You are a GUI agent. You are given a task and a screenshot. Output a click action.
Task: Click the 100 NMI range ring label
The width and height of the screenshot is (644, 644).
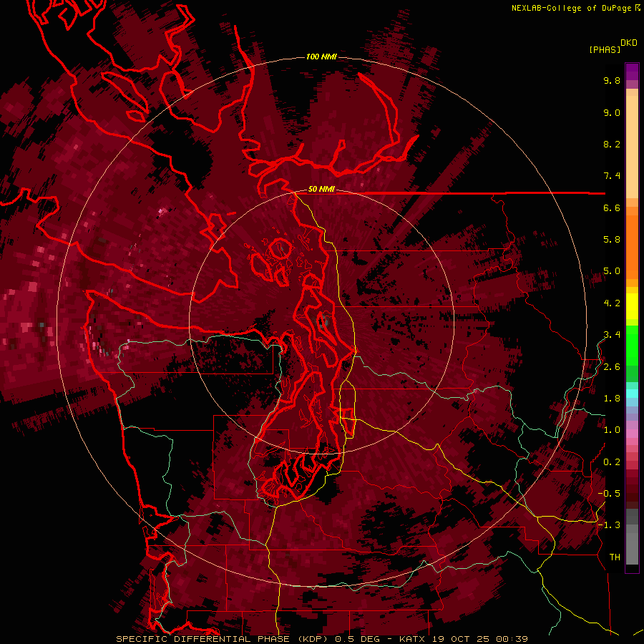tap(321, 57)
